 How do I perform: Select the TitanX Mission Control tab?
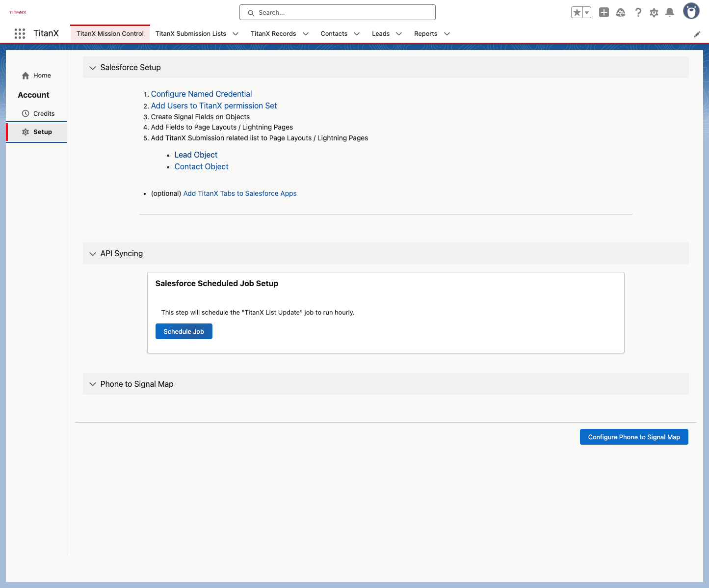click(110, 33)
